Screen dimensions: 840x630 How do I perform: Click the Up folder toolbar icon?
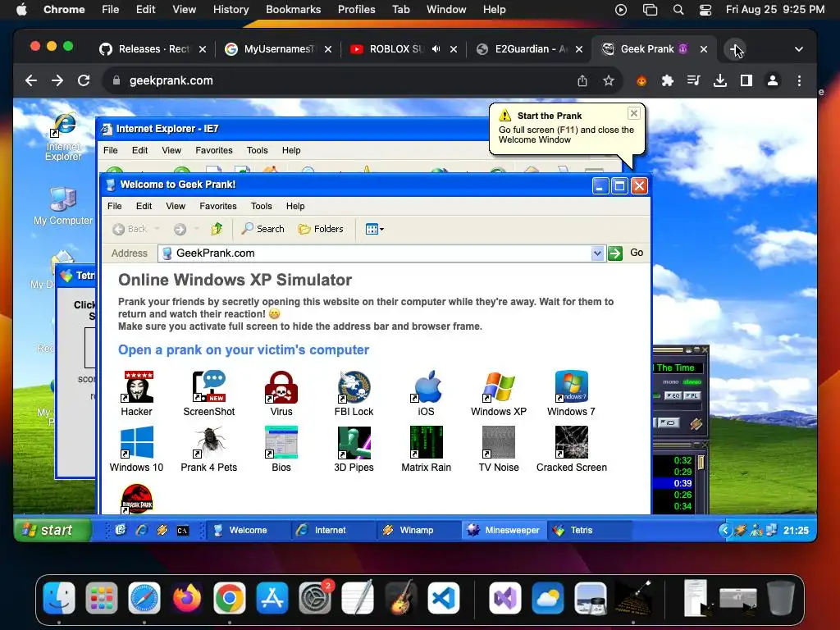tap(217, 230)
